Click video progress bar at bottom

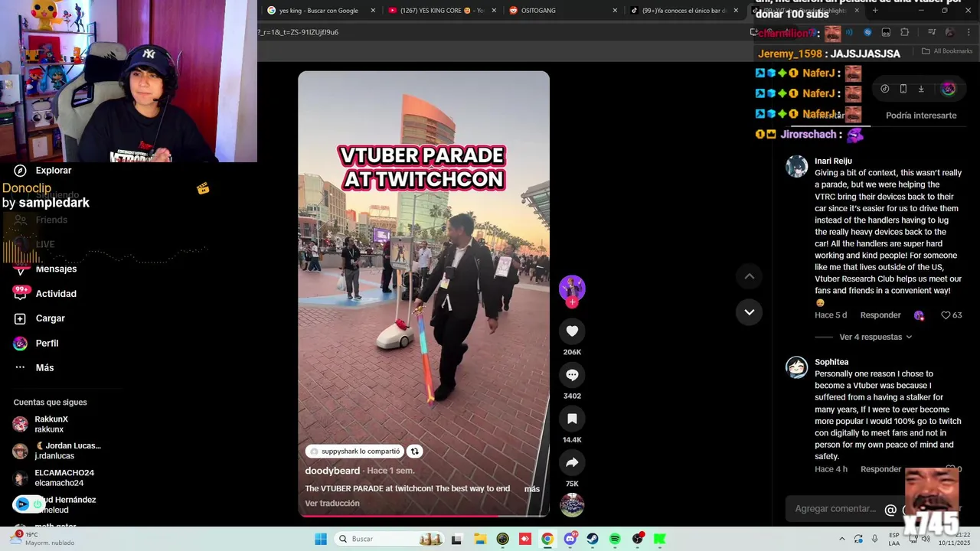pos(423,516)
